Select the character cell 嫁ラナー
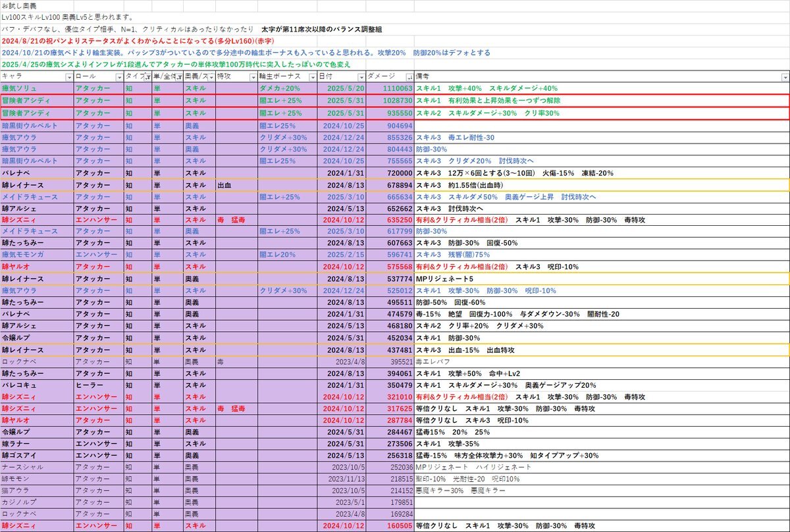The width and height of the screenshot is (790, 532). point(36,444)
